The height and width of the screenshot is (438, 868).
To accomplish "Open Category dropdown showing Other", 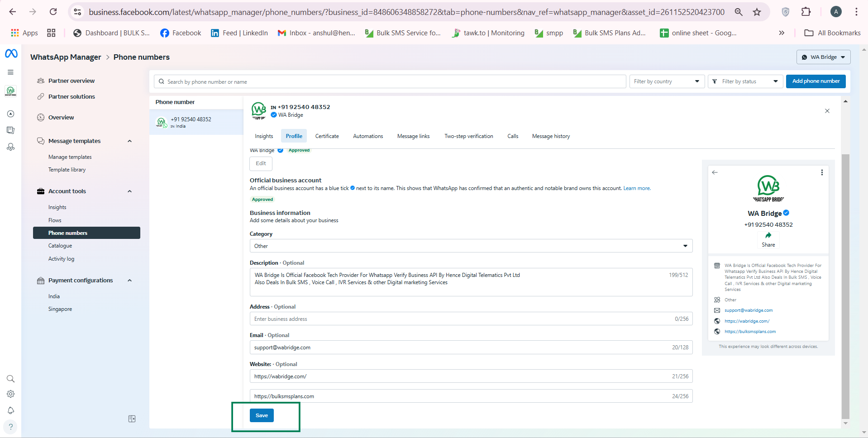I will pos(471,246).
